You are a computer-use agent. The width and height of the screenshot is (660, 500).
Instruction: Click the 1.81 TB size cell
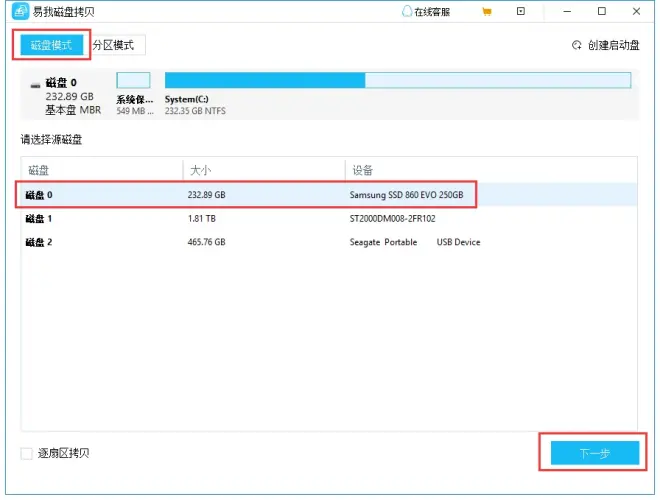click(202, 218)
